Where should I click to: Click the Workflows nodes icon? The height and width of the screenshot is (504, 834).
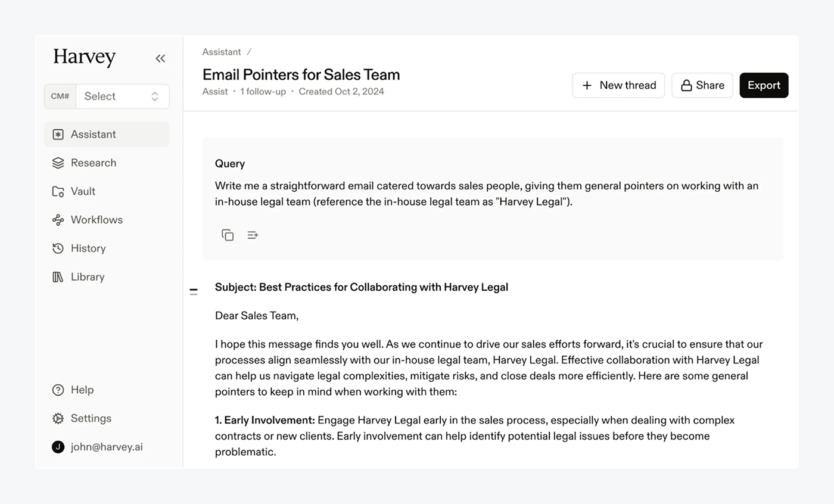click(x=58, y=220)
